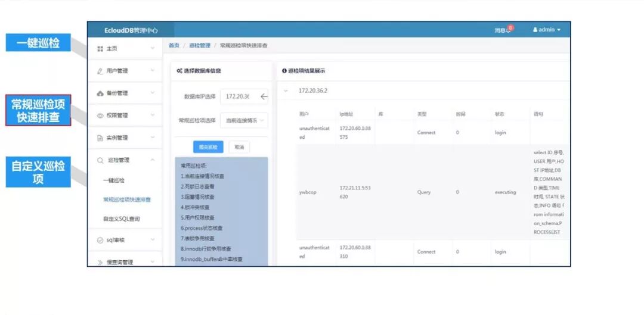Open the 用户管理 menu item
Screen dimensions: 644x315
pos(125,71)
